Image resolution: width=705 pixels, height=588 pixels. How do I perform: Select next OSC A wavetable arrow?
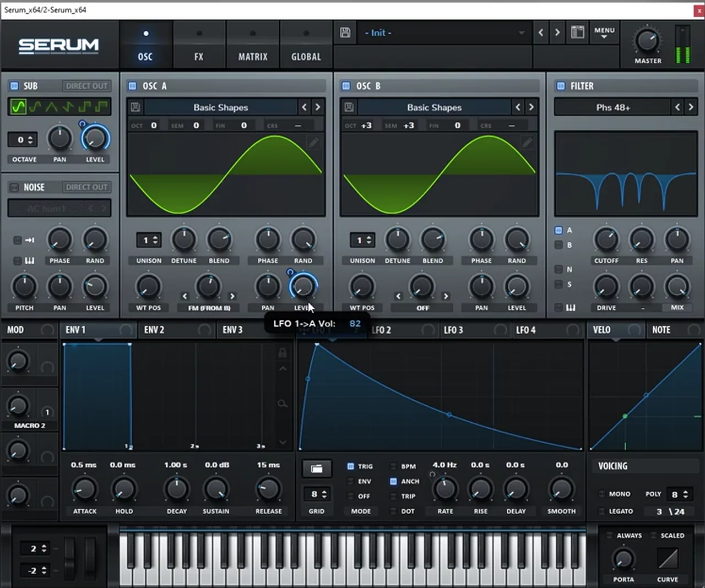click(318, 107)
